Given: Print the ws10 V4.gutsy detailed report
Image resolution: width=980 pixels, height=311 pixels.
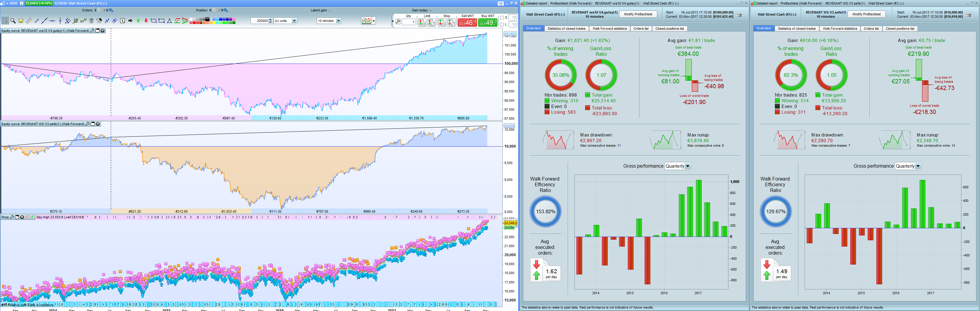Looking at the screenshot, I should click(739, 14).
